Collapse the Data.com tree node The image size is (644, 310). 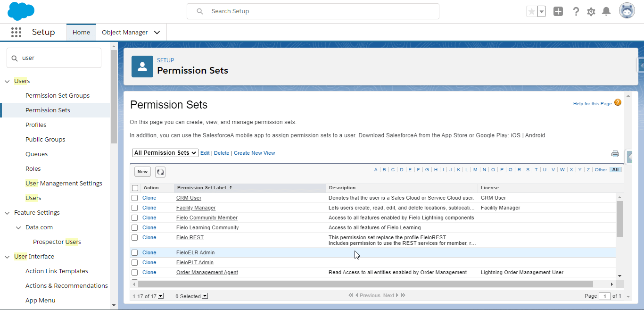[x=18, y=227]
